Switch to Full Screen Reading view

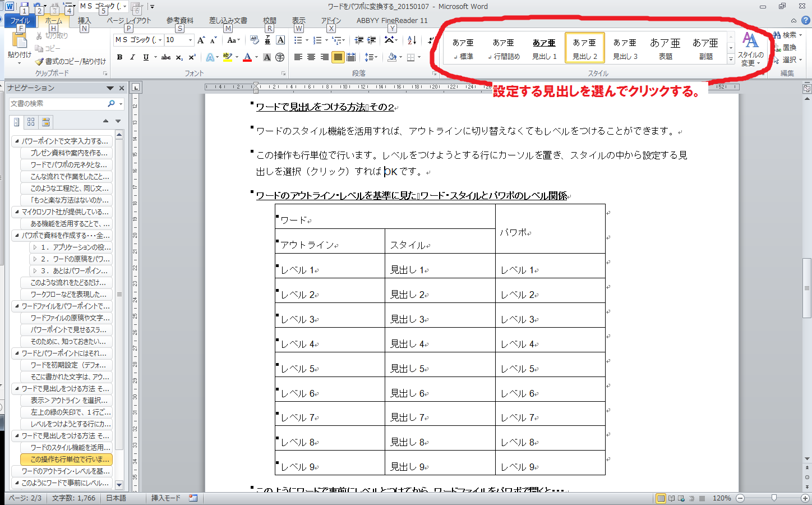(x=671, y=498)
